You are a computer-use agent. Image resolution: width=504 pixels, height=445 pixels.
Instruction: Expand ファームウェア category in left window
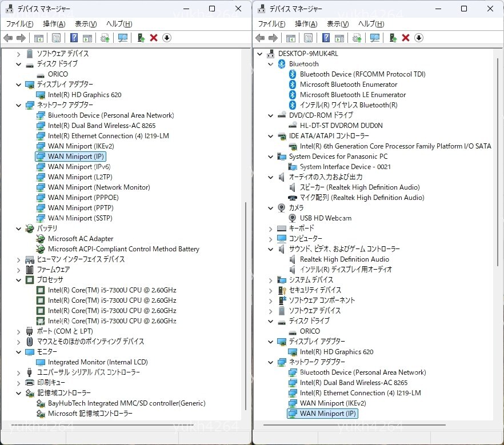[x=19, y=270]
